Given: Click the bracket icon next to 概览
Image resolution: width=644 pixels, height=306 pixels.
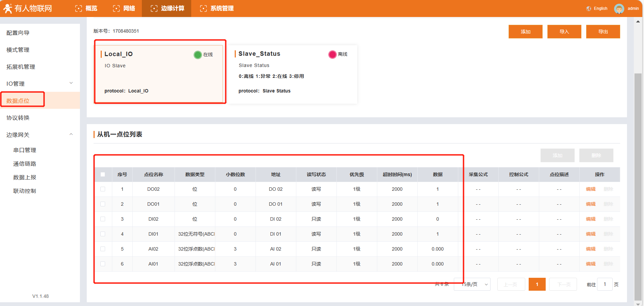Looking at the screenshot, I should click(79, 8).
